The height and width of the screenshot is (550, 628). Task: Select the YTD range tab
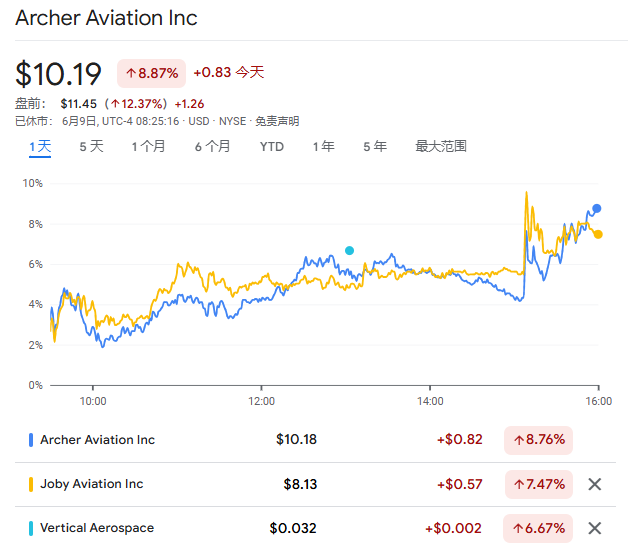click(x=272, y=147)
